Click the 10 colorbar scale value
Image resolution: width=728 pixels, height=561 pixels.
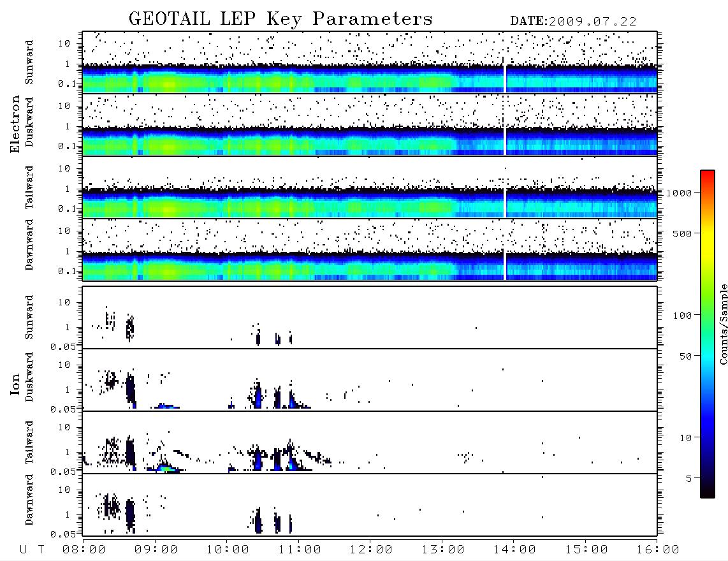pos(685,437)
